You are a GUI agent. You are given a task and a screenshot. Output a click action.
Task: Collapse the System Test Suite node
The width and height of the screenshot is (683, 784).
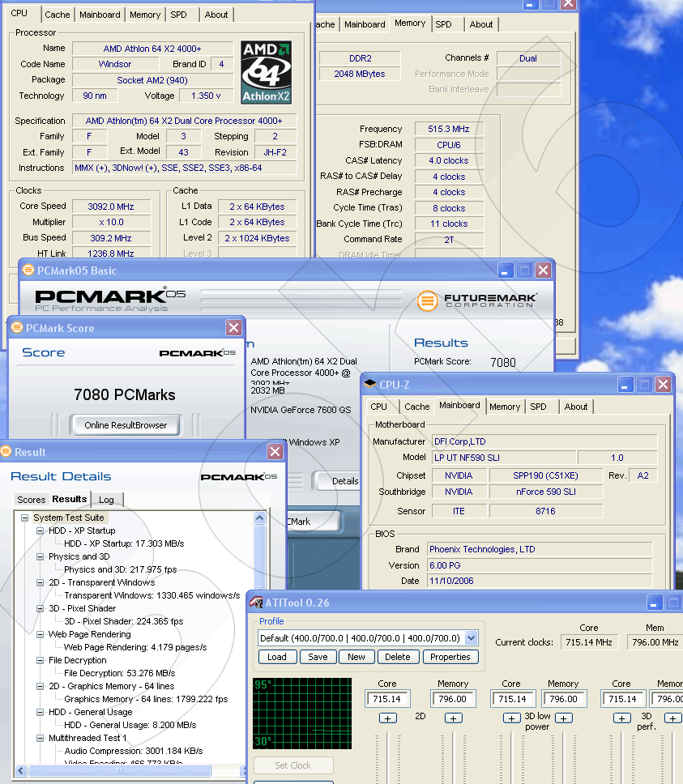click(x=24, y=518)
